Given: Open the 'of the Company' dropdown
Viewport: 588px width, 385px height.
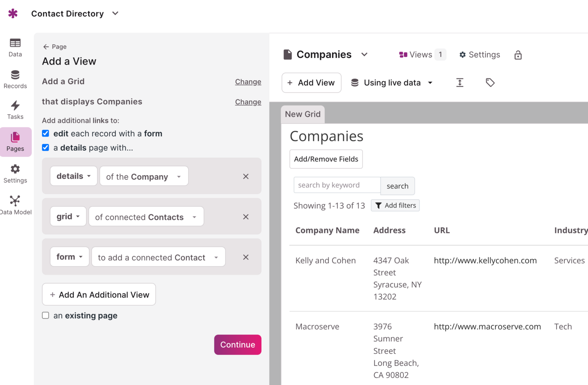Looking at the screenshot, I should pos(144,177).
